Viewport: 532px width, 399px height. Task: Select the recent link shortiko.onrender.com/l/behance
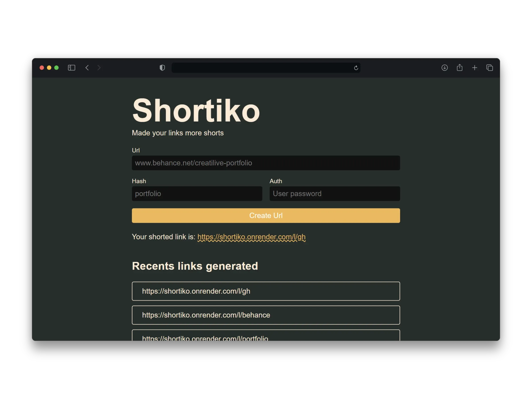266,315
